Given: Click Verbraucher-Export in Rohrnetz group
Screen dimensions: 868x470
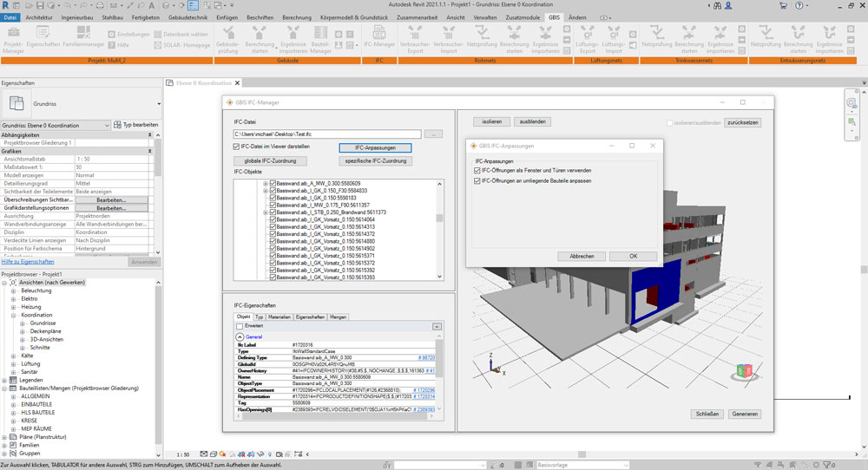Looking at the screenshot, I should [x=415, y=40].
